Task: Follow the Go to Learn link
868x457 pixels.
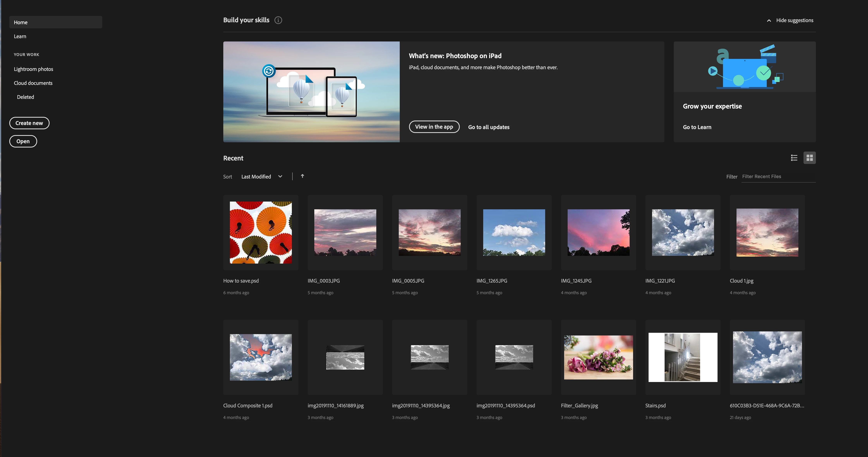Action: point(697,127)
